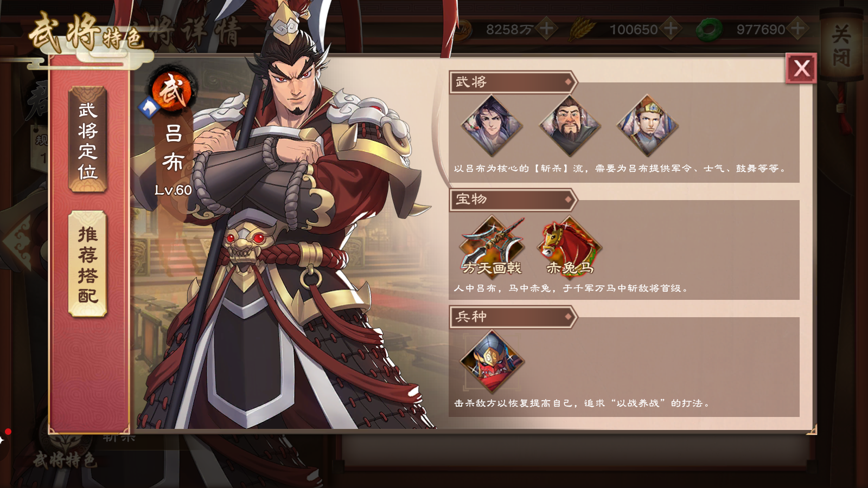This screenshot has height=488, width=868.
Task: Select the third general with golden hat
Action: coord(647,126)
